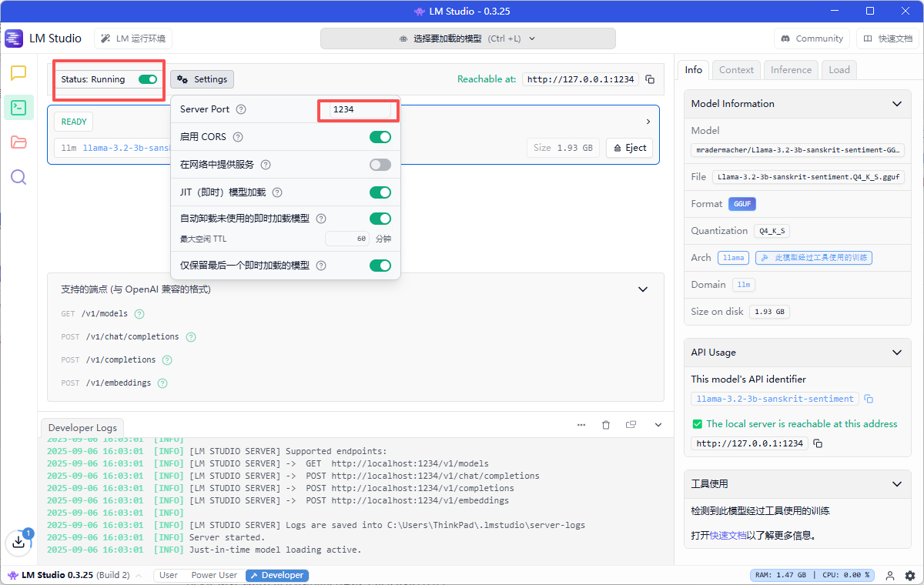
Task: Select the Developer mode
Action: tap(277, 575)
